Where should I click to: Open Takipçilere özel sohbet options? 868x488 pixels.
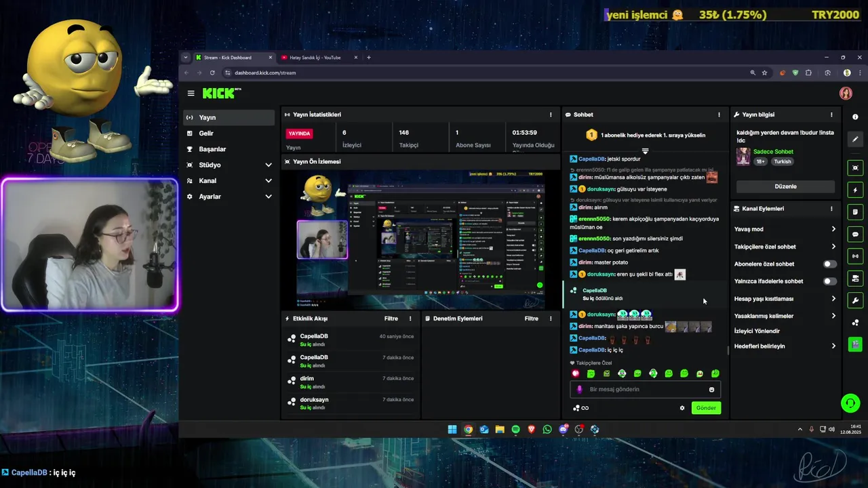point(785,247)
